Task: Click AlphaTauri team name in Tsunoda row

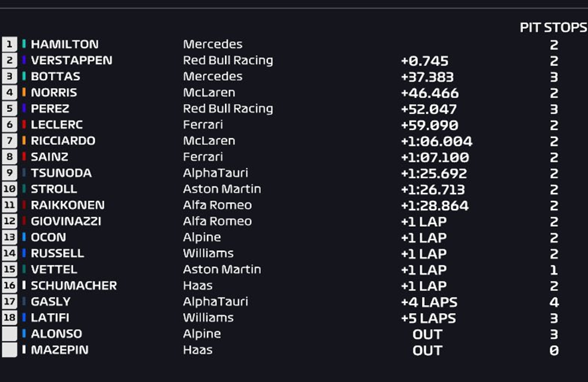Action: [x=216, y=173]
